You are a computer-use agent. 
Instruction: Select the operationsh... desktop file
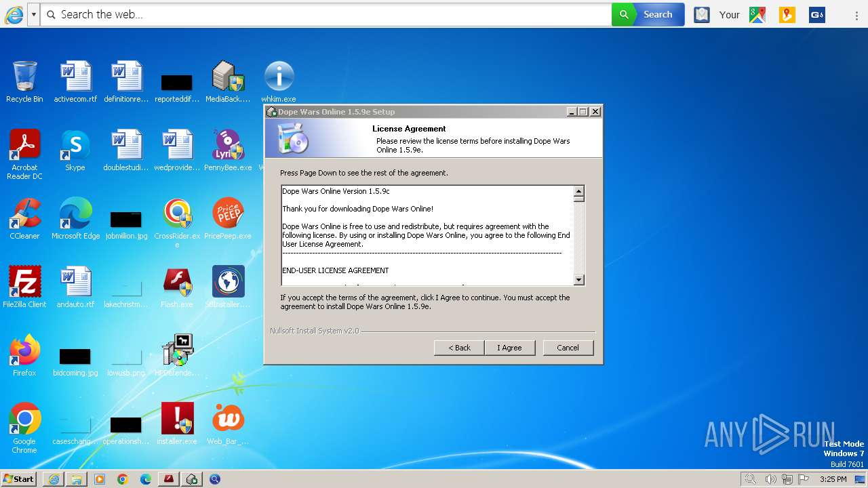point(126,431)
